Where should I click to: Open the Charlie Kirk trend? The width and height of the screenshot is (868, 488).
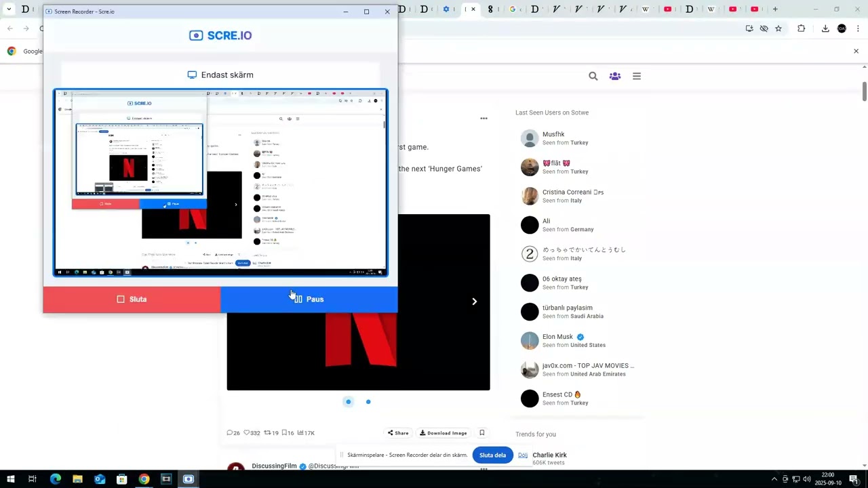(549, 458)
